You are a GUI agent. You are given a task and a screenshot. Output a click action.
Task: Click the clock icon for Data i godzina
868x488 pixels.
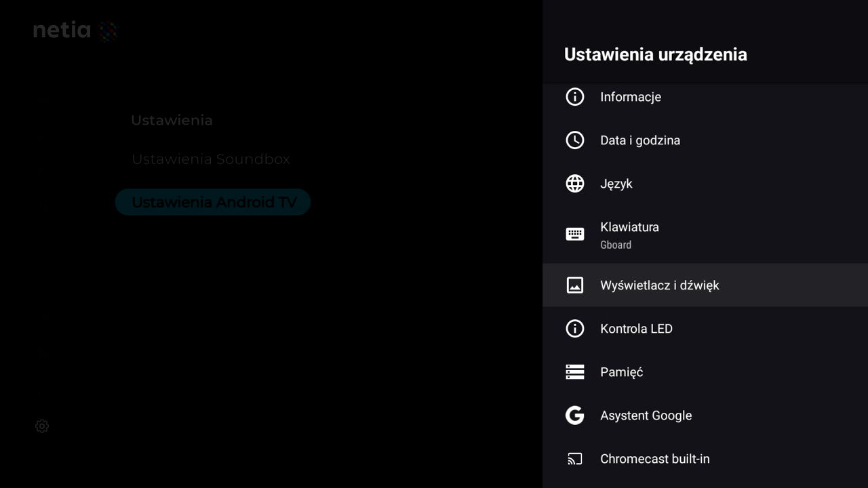pyautogui.click(x=575, y=140)
